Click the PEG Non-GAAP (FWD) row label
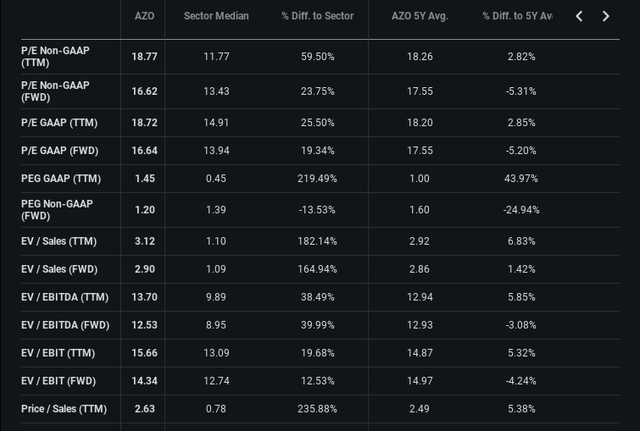This screenshot has height=431, width=640. click(55, 208)
